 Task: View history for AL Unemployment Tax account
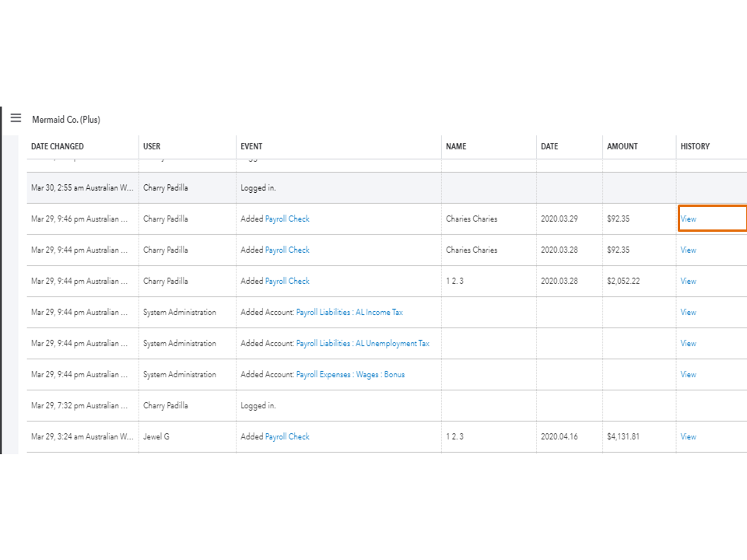click(689, 344)
